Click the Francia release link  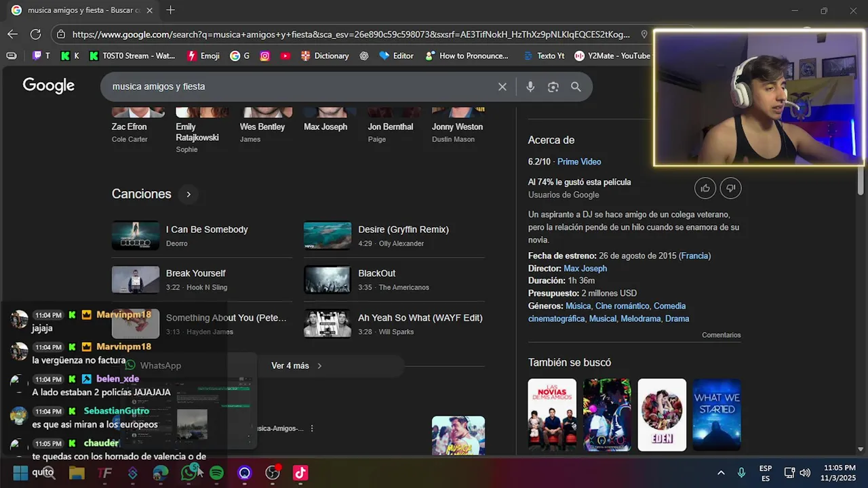tap(695, 256)
